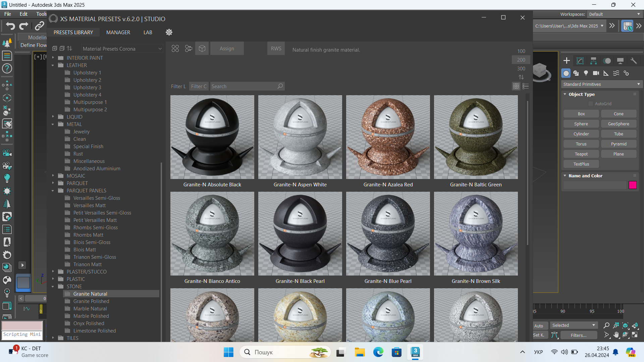
Task: Select the Cameras category icon
Action: click(x=596, y=73)
